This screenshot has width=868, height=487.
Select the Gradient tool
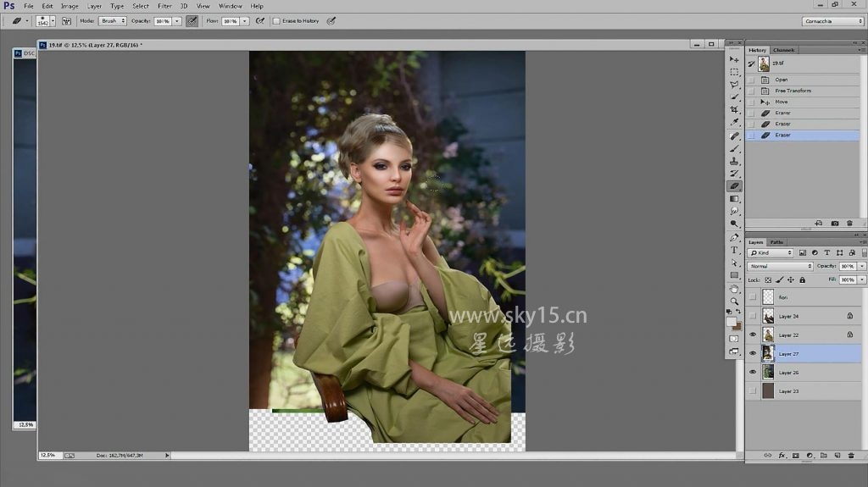click(x=734, y=199)
